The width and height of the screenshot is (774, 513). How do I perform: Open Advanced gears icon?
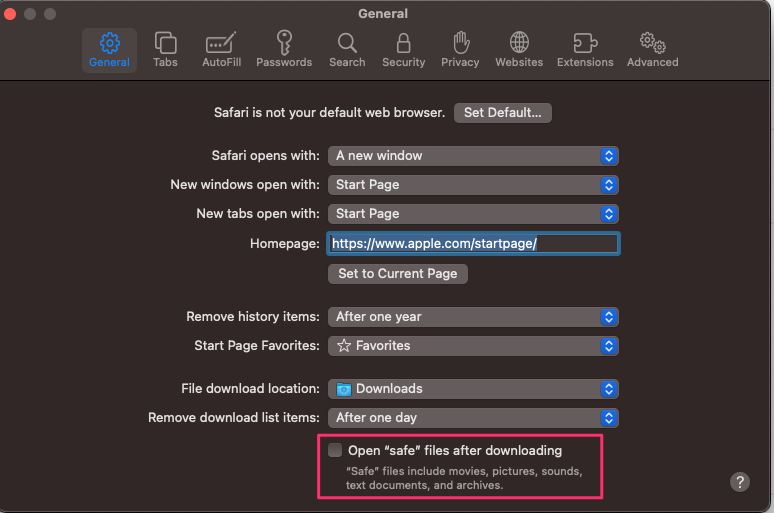pos(652,44)
